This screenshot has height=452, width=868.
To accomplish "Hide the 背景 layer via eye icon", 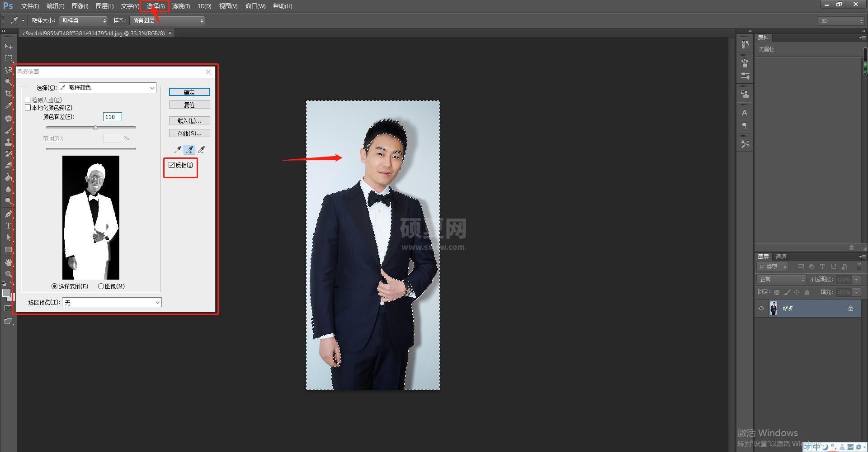I will pos(761,309).
